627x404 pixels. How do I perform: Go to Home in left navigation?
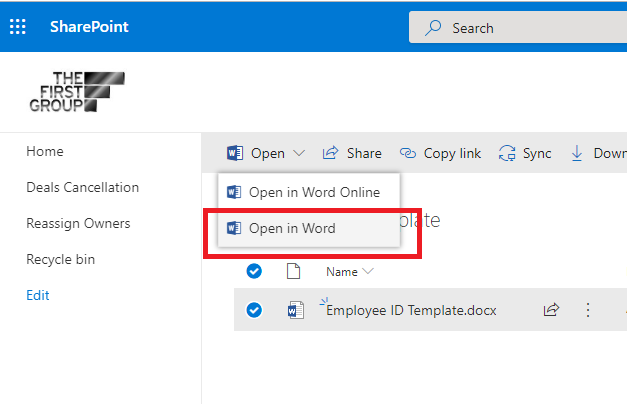pos(45,151)
